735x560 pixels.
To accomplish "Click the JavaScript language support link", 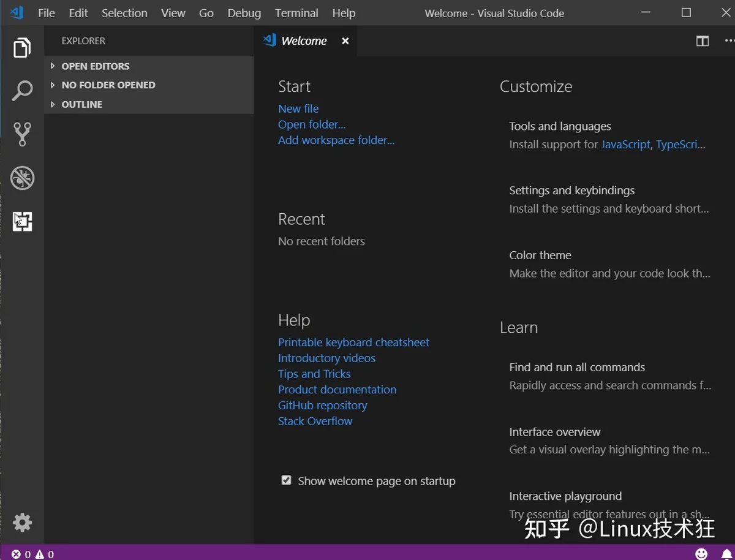I will (x=625, y=145).
